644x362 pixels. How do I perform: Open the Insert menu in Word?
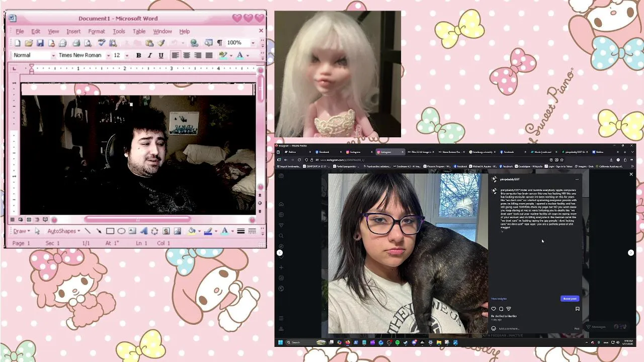[x=73, y=31]
